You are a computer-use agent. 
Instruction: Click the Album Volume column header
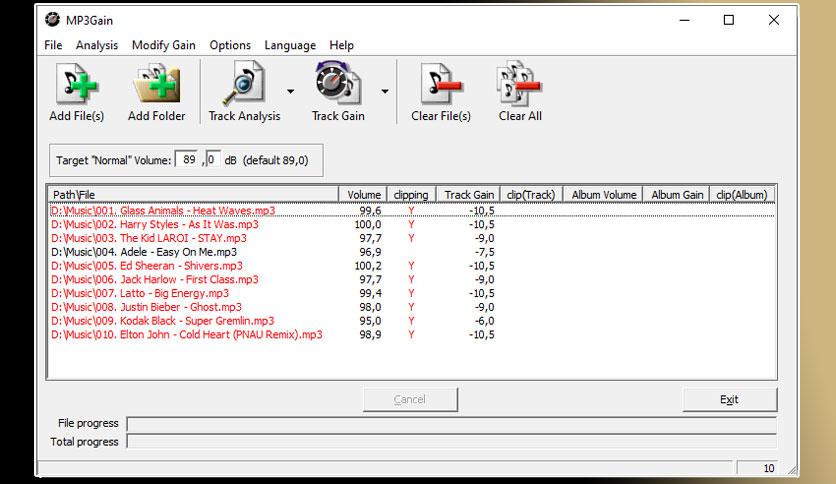click(x=604, y=195)
